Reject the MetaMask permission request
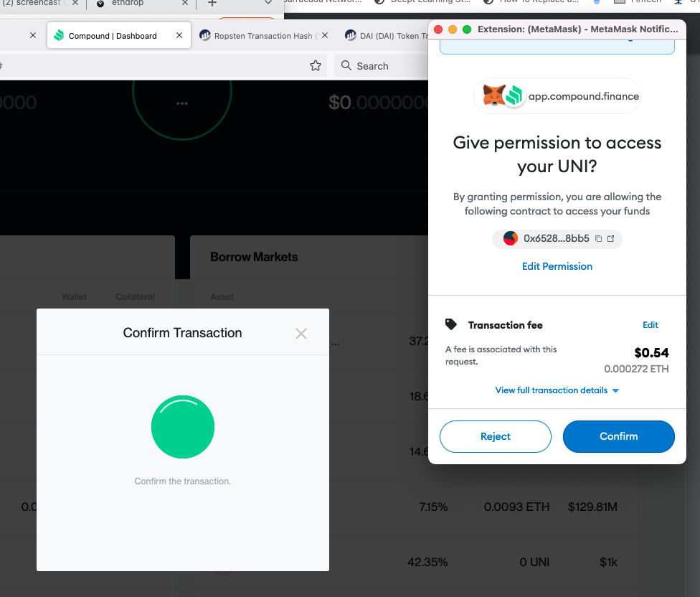The image size is (700, 597). [x=495, y=436]
